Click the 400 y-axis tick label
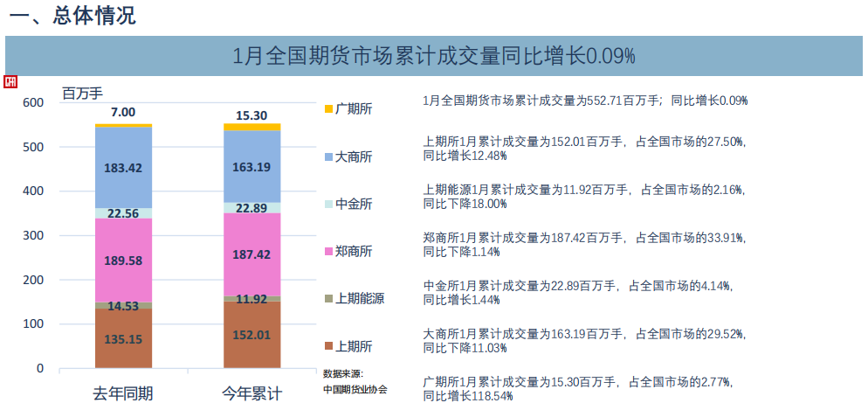Image resolution: width=868 pixels, height=410 pixels. click(33, 191)
